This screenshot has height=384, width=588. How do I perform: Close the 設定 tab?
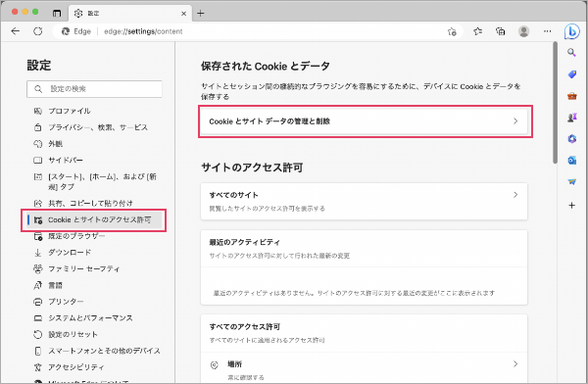tap(184, 14)
